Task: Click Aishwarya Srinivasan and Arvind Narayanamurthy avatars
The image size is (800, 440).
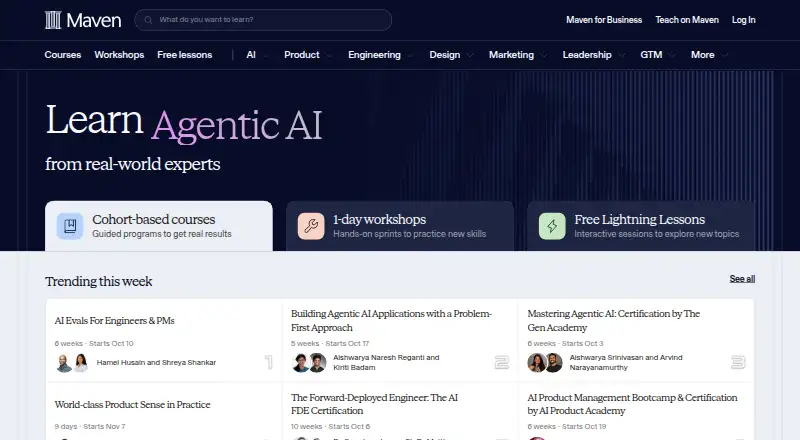Action: 545,363
